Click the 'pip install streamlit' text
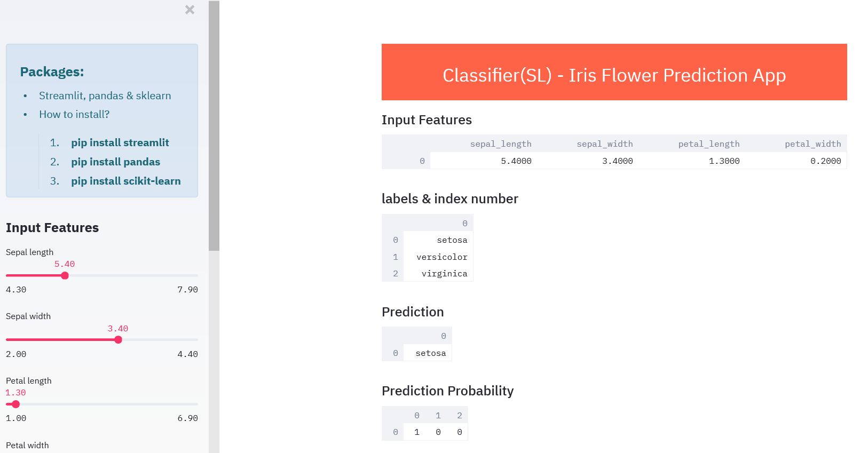The image size is (868, 453). point(120,142)
